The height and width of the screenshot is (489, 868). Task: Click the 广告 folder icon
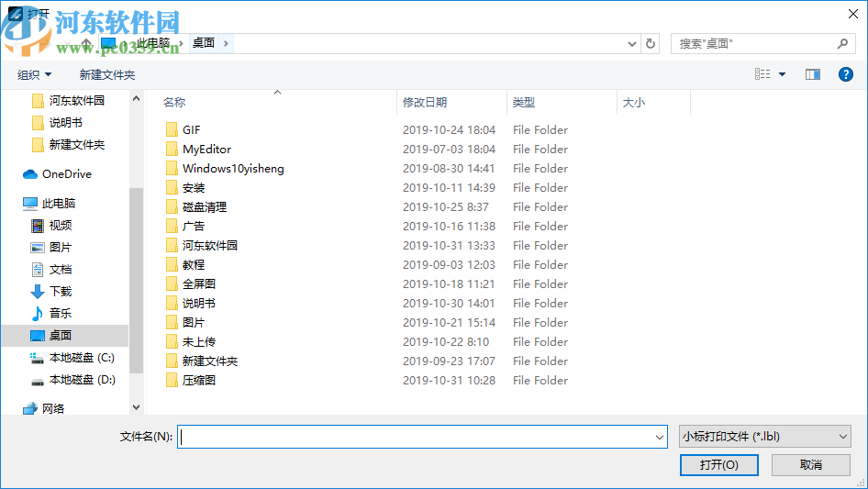click(x=172, y=226)
